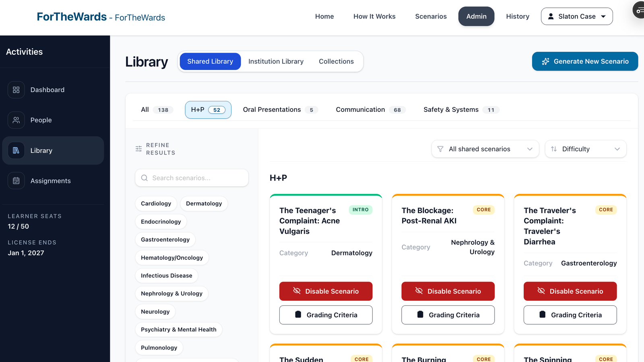
Task: Go to the How It Works page
Action: 374,16
